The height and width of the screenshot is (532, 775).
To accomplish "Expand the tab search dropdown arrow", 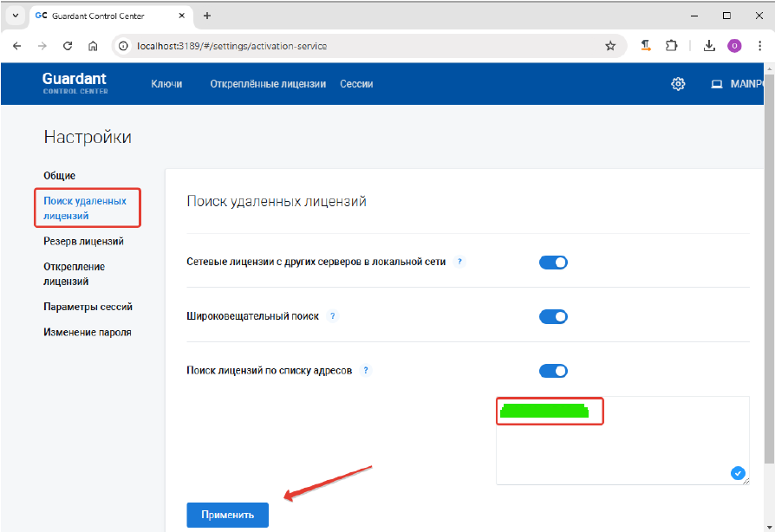I will click(16, 16).
